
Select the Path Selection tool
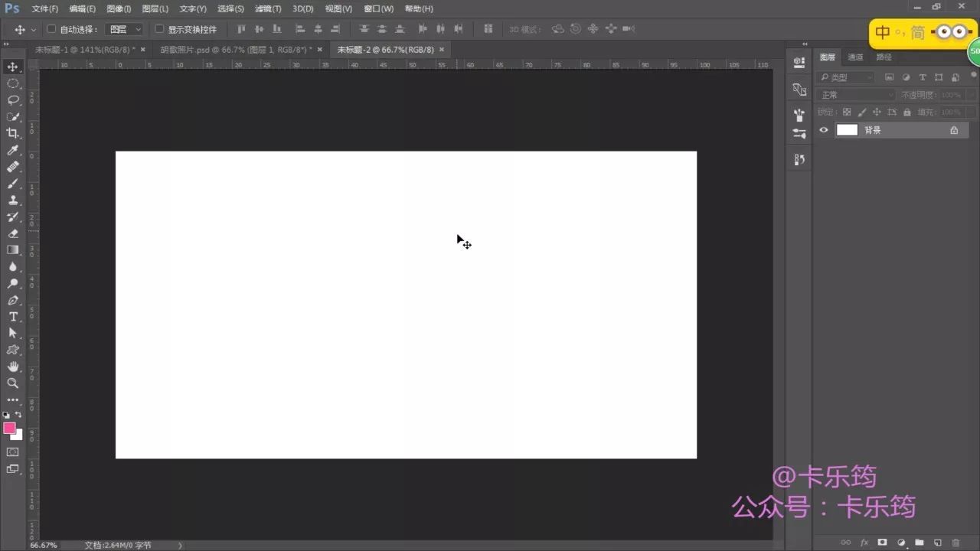(13, 333)
